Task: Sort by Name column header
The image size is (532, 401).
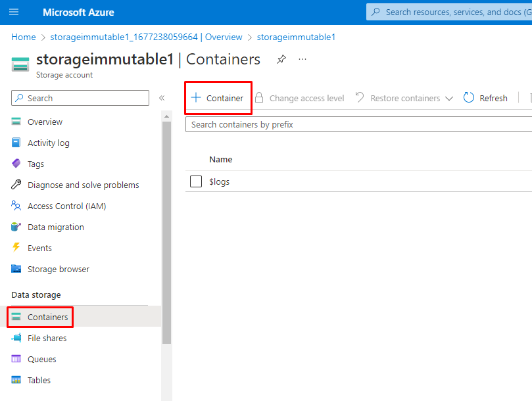Action: (x=221, y=160)
